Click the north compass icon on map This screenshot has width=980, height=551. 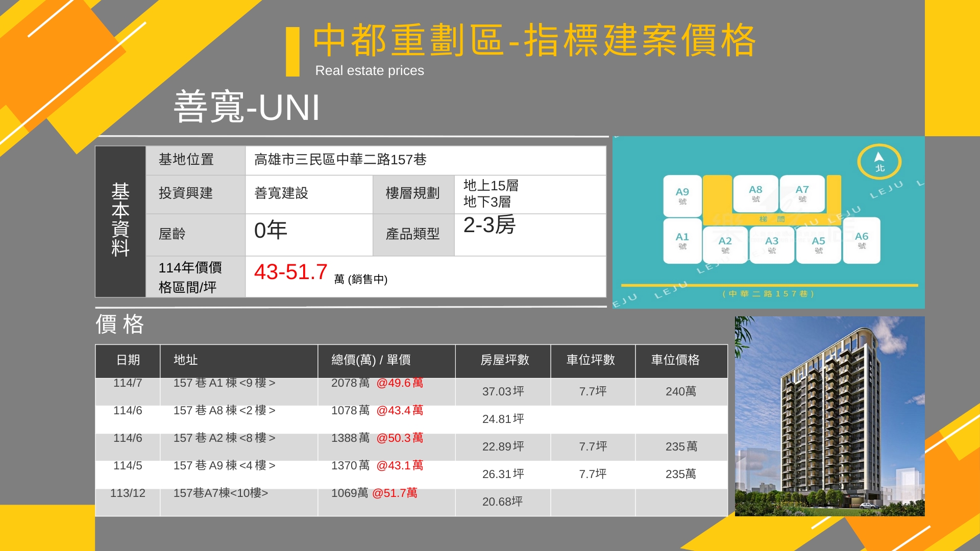(879, 162)
